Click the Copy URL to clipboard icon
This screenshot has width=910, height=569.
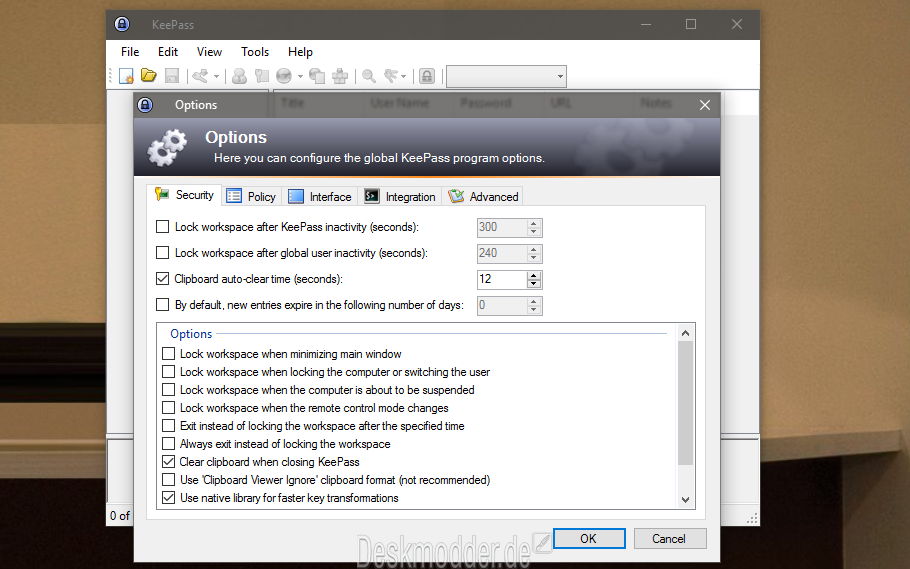317,76
